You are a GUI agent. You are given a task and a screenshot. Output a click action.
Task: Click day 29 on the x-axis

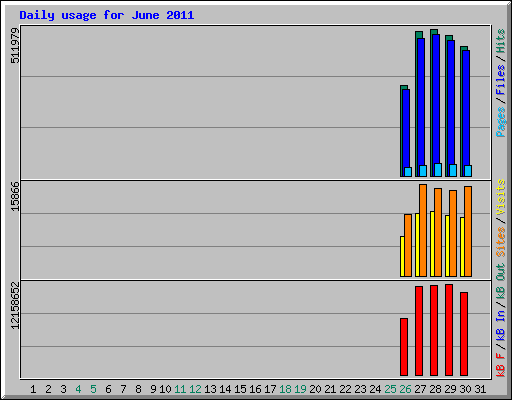pyautogui.click(x=450, y=389)
